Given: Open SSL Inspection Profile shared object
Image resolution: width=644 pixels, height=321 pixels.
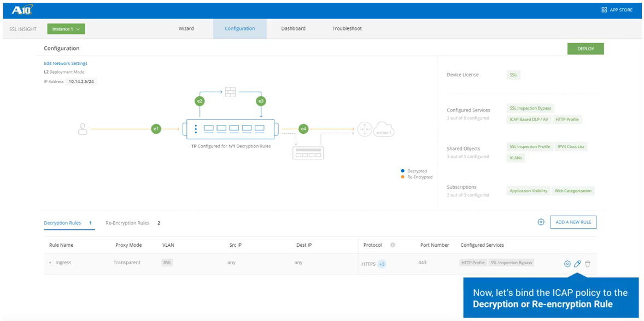Looking at the screenshot, I should click(x=530, y=146).
